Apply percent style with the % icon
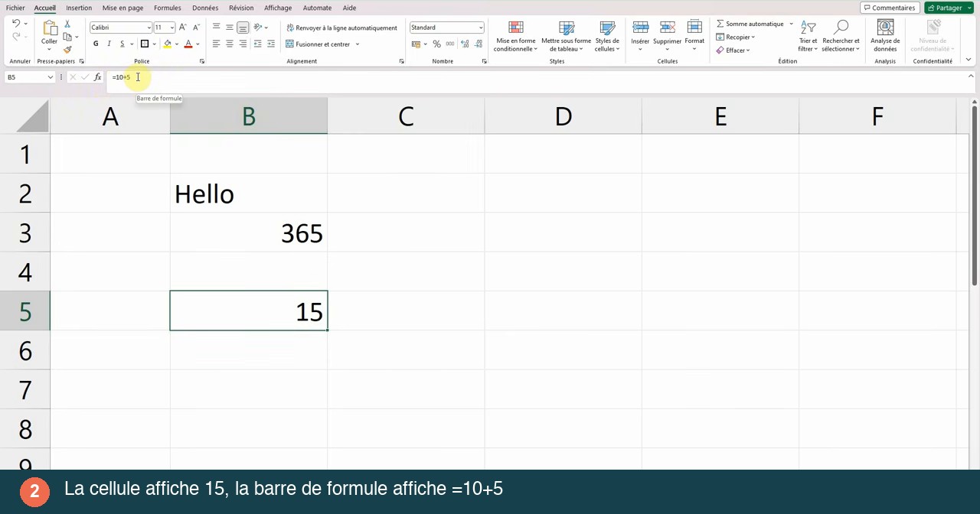This screenshot has height=514, width=980. click(436, 44)
